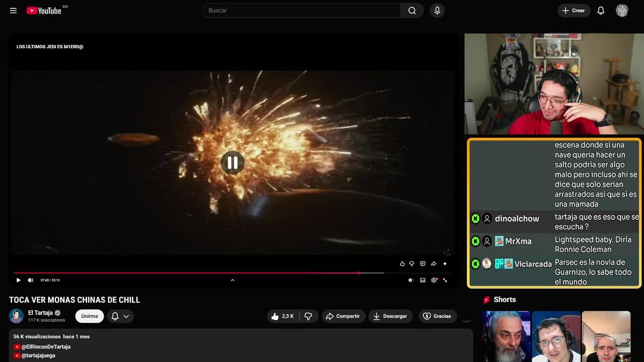The width and height of the screenshot is (644, 362).
Task: Mute the video with speaker icon
Action: coord(30,280)
